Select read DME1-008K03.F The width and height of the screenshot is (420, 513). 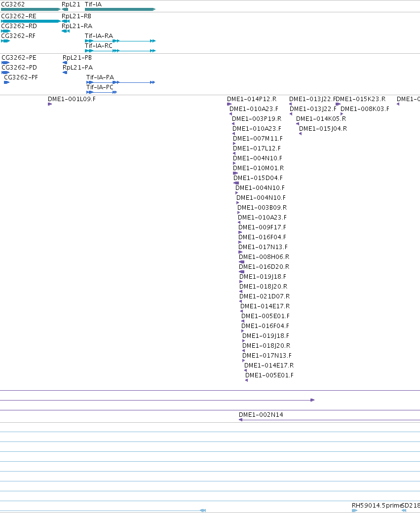(365, 109)
